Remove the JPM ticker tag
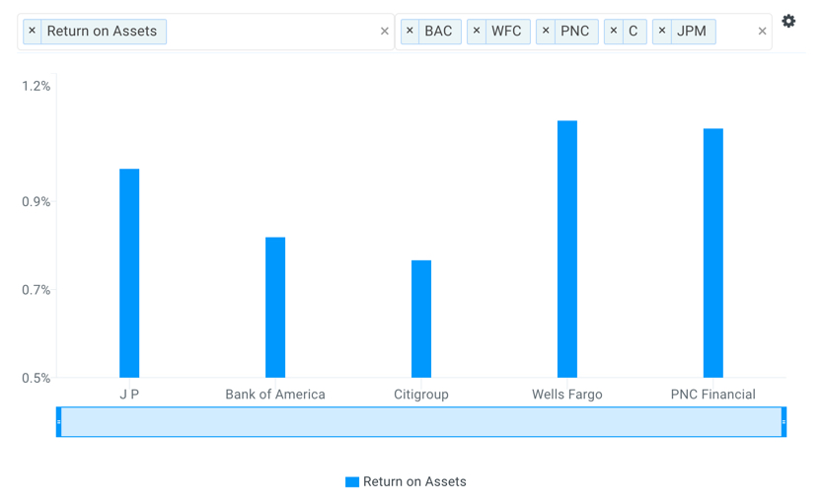Screen dimensions: 823x504 pyautogui.click(x=662, y=31)
